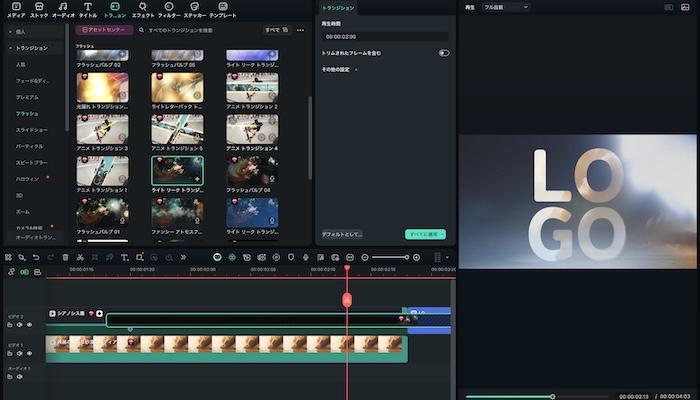This screenshot has width=700, height=400.
Task: Click the すべてに適用 button
Action: click(x=425, y=234)
